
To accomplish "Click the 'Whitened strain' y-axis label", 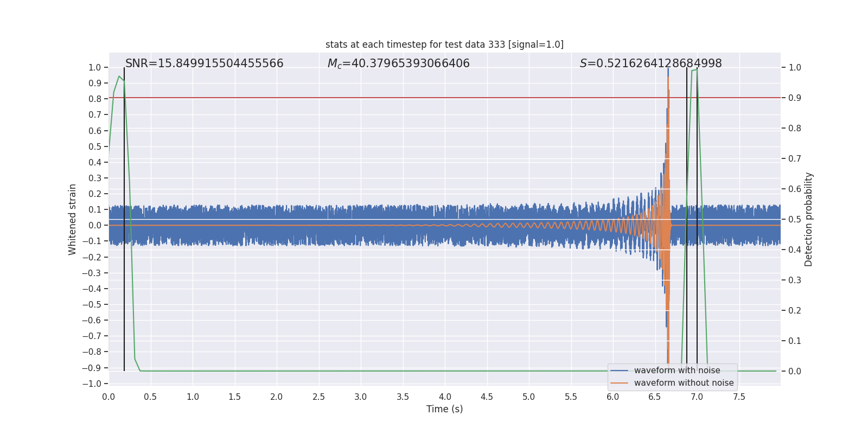I will pyautogui.click(x=73, y=219).
